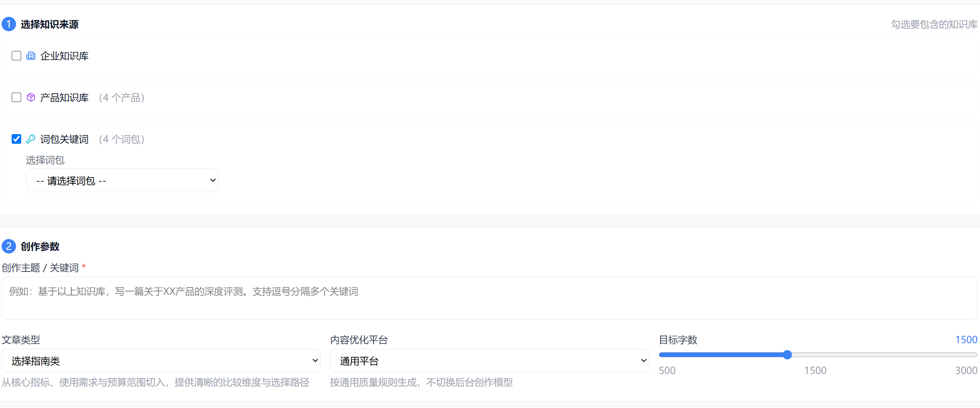Click the key icon beside 词包关键词

31,139
